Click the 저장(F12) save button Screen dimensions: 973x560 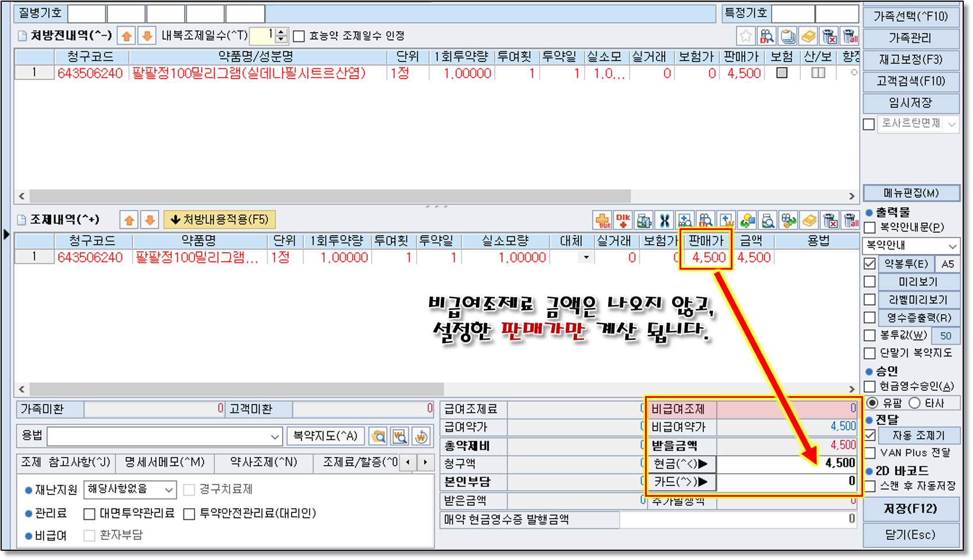pos(911,509)
